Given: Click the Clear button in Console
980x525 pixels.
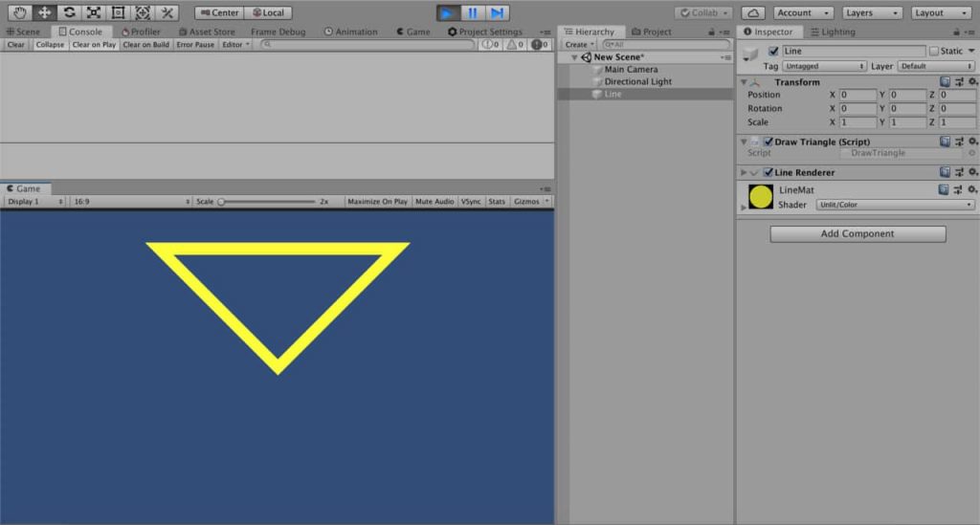Looking at the screenshot, I should 15,44.
